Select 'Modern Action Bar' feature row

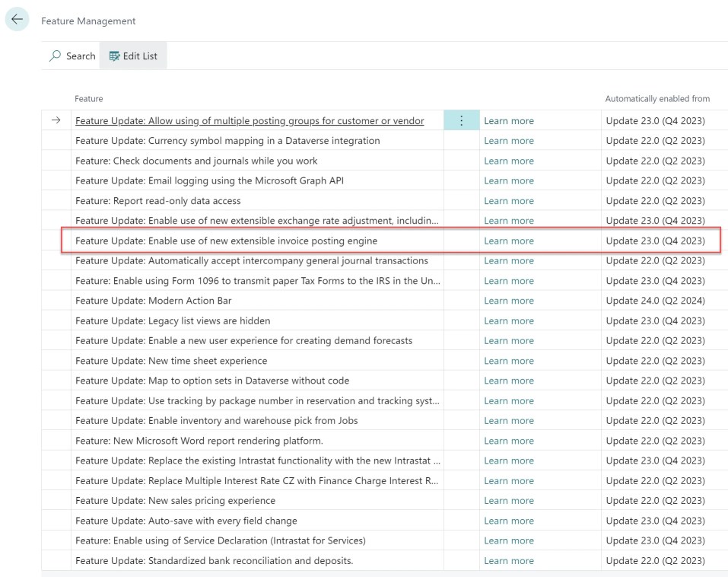(153, 301)
